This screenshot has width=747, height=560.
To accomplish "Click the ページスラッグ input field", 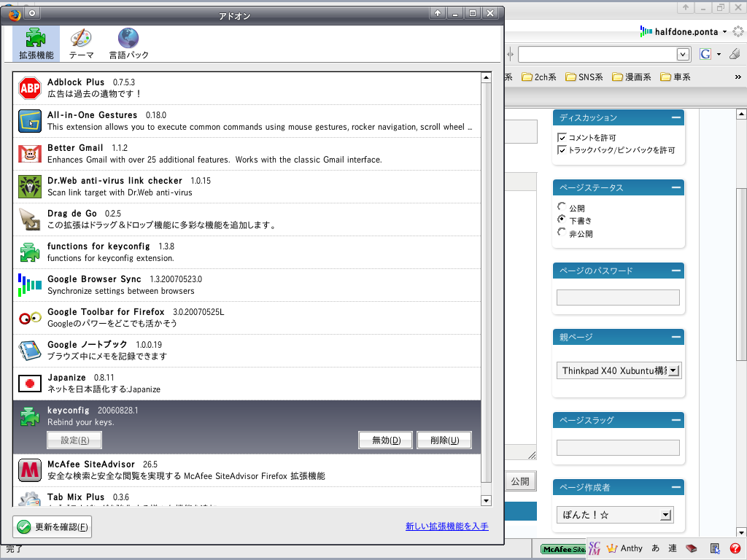I will tap(618, 448).
